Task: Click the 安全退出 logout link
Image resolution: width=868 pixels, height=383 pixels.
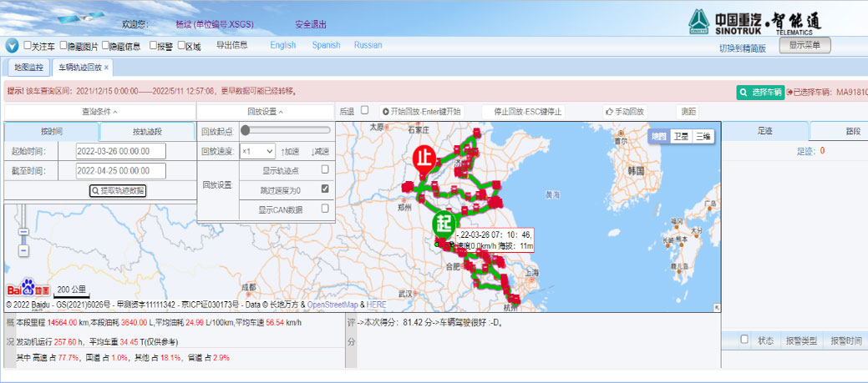Action: tap(311, 25)
